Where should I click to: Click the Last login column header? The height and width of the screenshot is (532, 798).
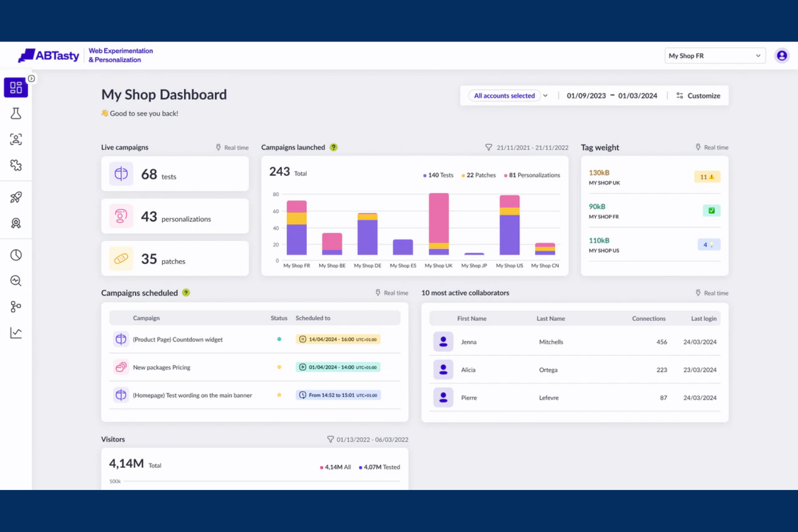[704, 319]
